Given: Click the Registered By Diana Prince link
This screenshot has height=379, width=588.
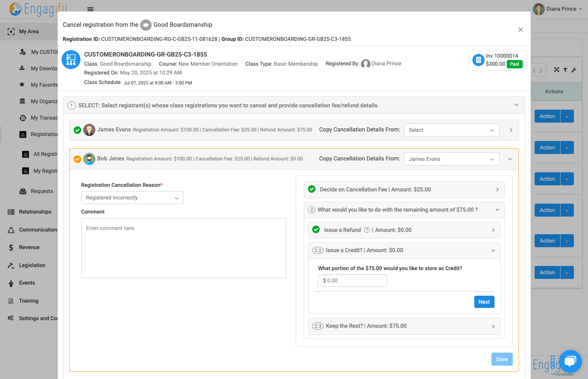Looking at the screenshot, I should (x=386, y=63).
